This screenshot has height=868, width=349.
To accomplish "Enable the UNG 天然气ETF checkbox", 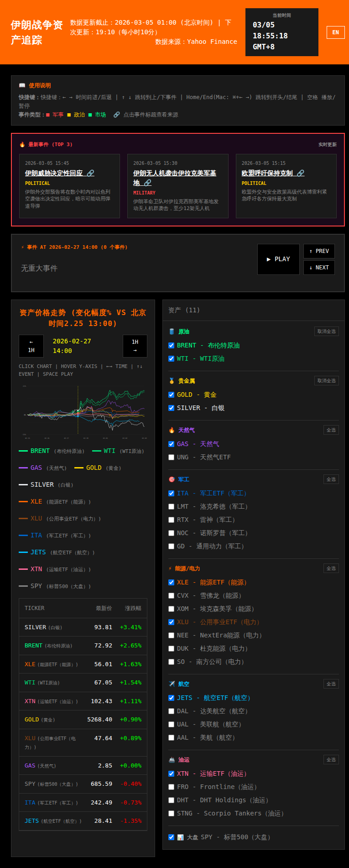I will pyautogui.click(x=172, y=457).
